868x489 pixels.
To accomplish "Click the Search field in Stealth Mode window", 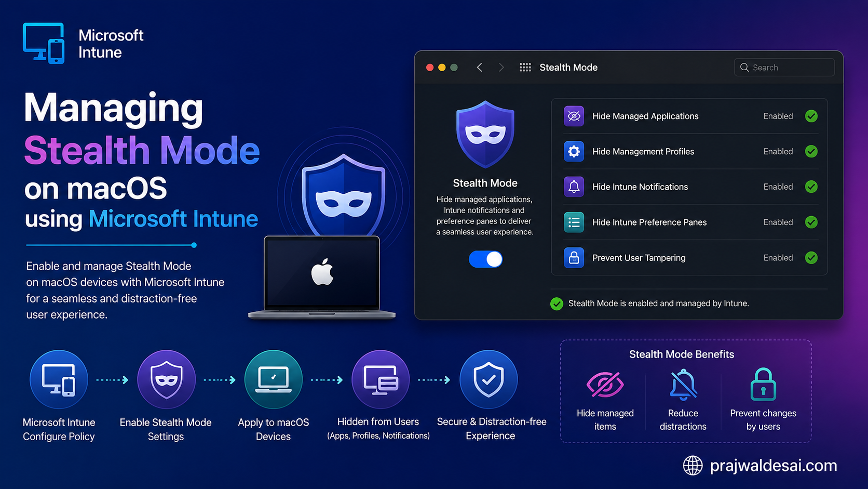I will (784, 68).
